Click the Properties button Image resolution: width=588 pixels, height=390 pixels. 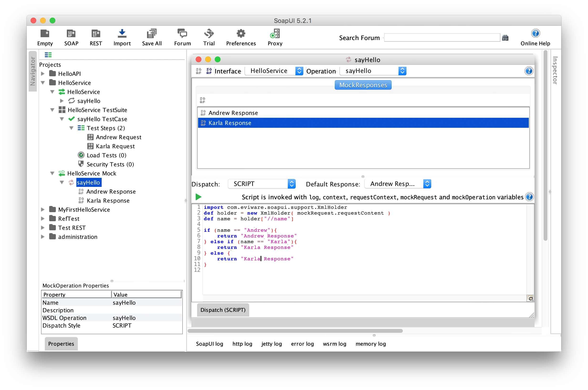(61, 344)
